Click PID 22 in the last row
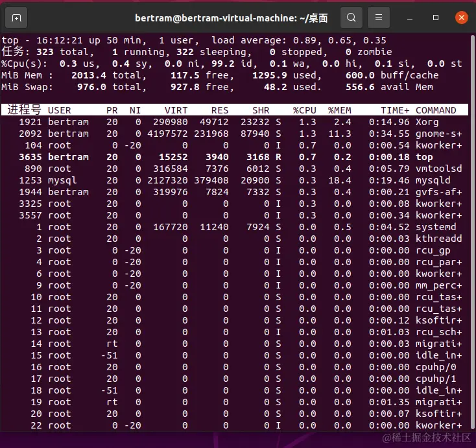This screenshot has width=476, height=448. coord(36,425)
